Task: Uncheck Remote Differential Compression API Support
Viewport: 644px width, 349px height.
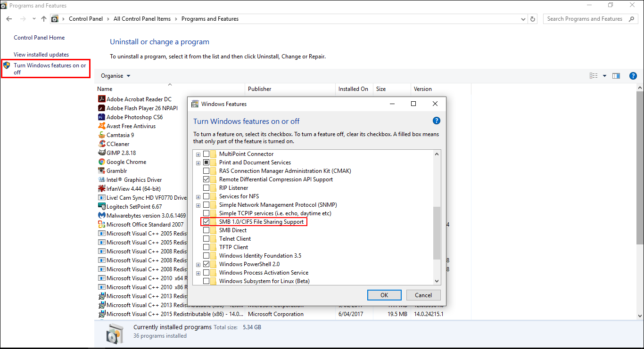Action: [x=206, y=179]
